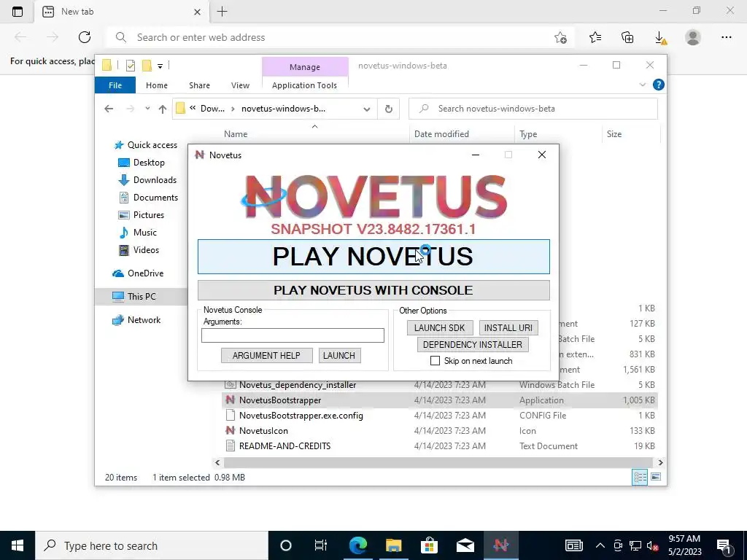Screen dimensions: 747x560
Task: Switch to the View ribbon tab
Action: [240, 85]
